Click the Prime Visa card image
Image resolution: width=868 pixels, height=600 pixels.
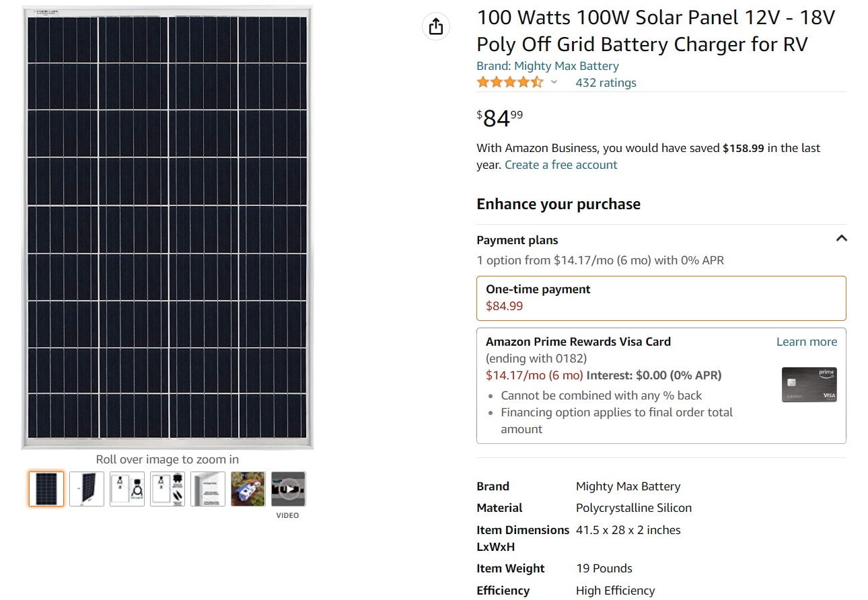(x=809, y=385)
